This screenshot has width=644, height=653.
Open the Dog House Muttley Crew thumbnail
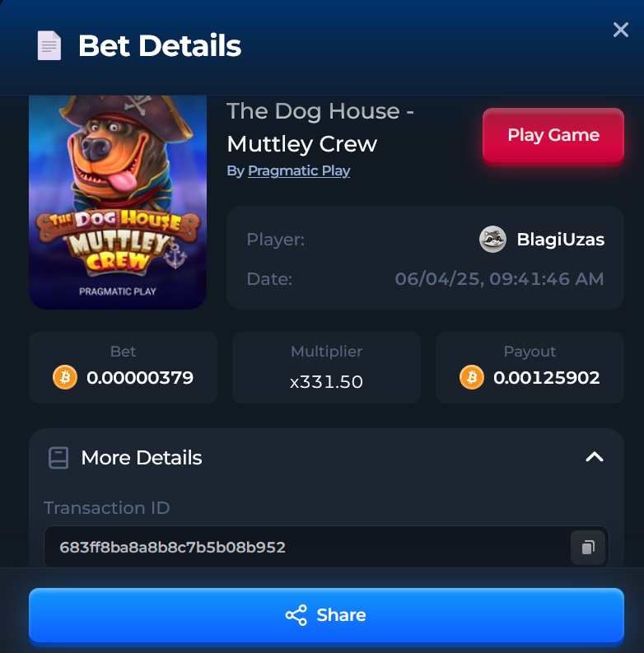(118, 203)
